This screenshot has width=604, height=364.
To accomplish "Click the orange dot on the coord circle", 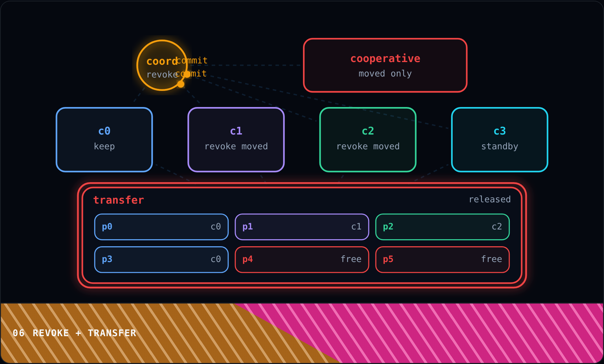I will coord(181,84).
